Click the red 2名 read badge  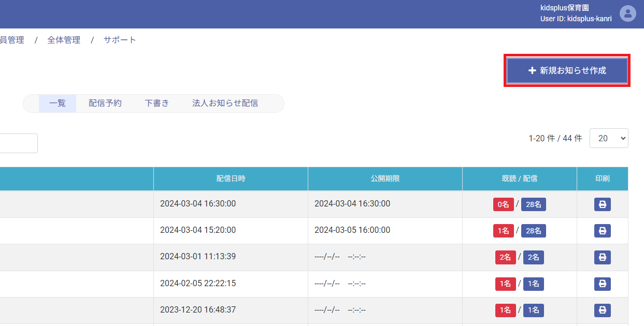pyautogui.click(x=506, y=257)
